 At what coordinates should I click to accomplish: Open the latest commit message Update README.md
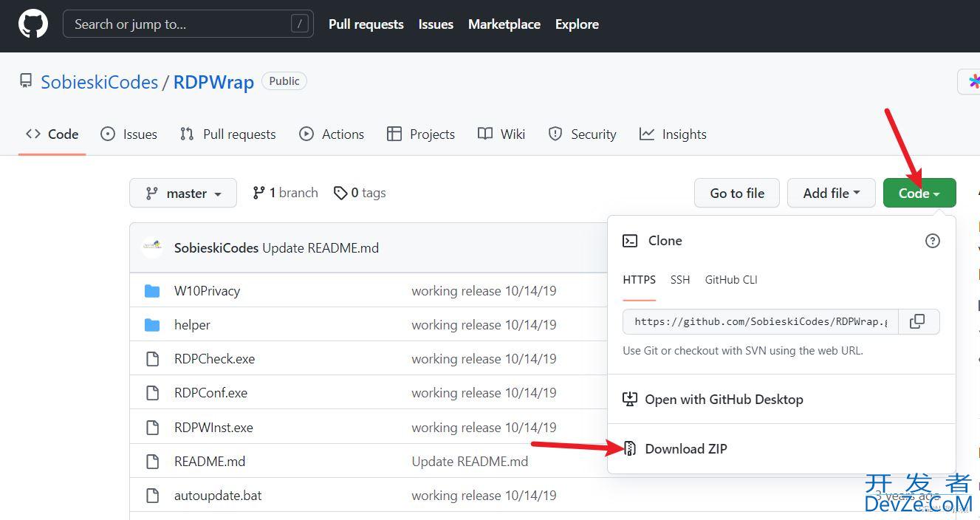click(321, 248)
